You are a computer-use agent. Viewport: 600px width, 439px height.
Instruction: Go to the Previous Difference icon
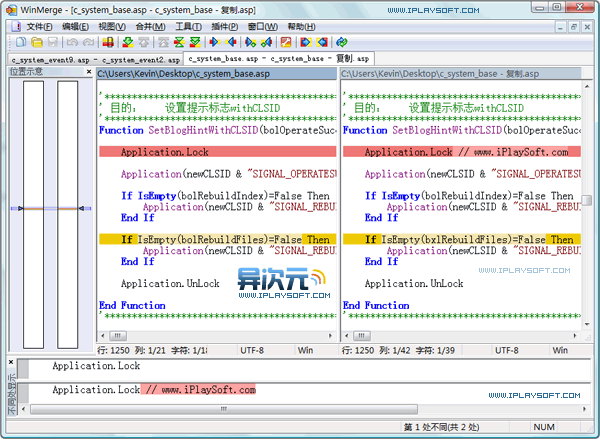point(144,42)
